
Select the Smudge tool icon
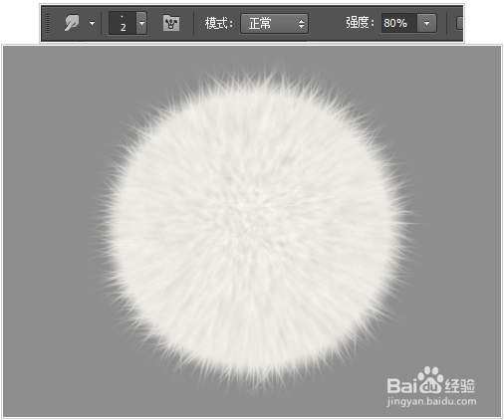[72, 23]
